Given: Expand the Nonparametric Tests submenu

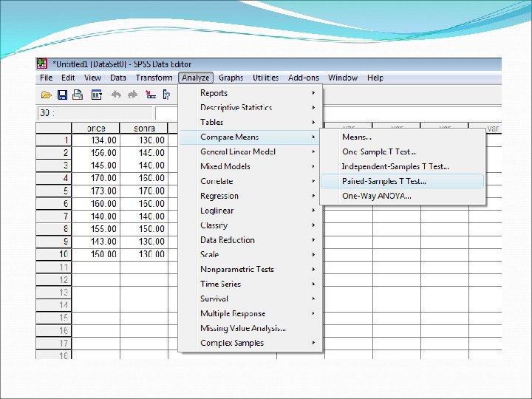Looking at the screenshot, I should [250, 270].
